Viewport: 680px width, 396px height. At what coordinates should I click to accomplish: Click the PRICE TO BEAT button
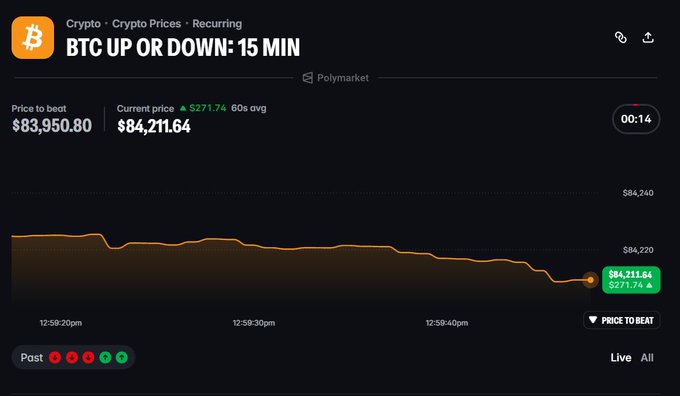coord(621,320)
